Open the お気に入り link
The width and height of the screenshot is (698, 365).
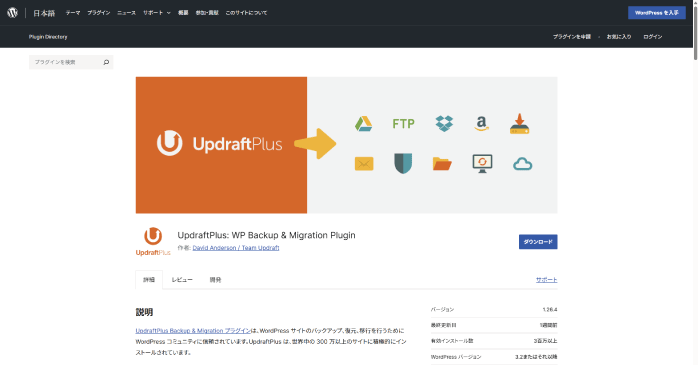pyautogui.click(x=619, y=37)
